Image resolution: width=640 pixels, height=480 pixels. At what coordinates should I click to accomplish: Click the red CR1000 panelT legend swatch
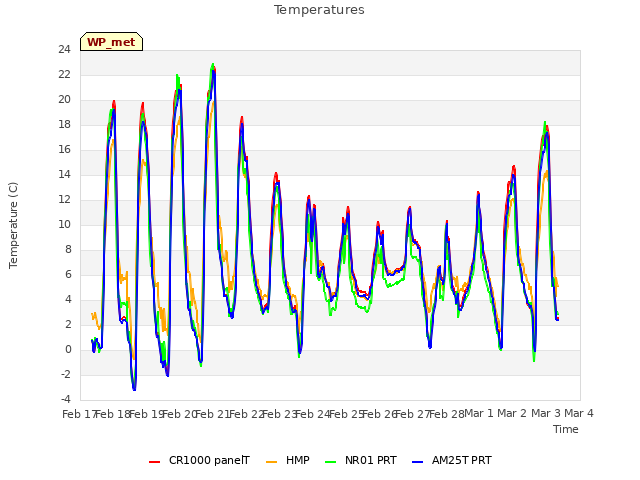pyautogui.click(x=155, y=462)
